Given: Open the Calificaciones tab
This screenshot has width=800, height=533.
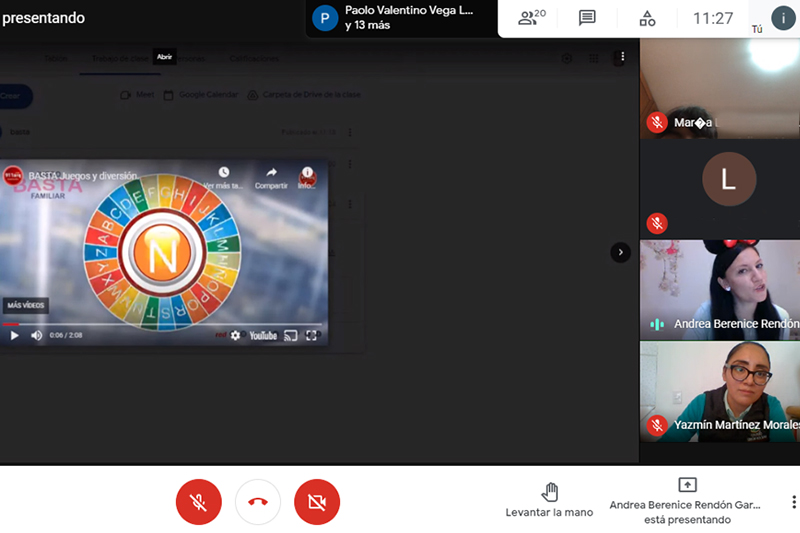Looking at the screenshot, I should click(x=254, y=59).
